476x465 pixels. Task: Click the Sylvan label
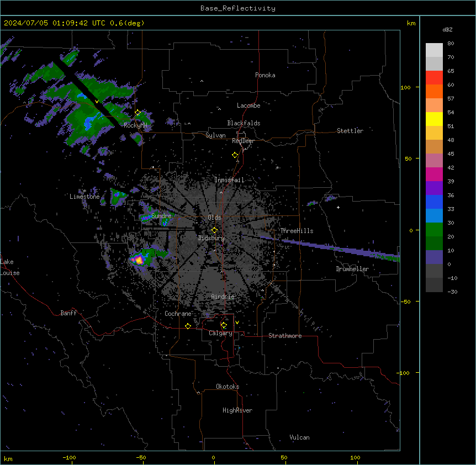215,135
